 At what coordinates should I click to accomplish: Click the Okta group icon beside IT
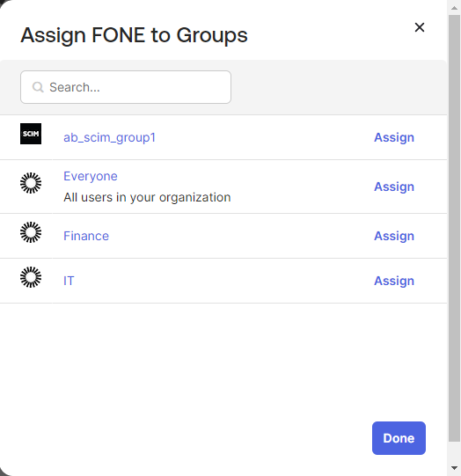point(31,277)
